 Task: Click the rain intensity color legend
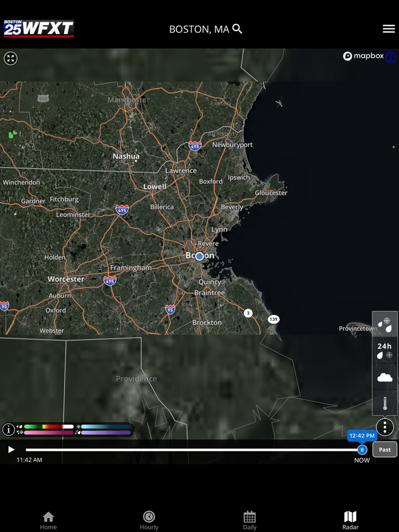[x=49, y=427]
